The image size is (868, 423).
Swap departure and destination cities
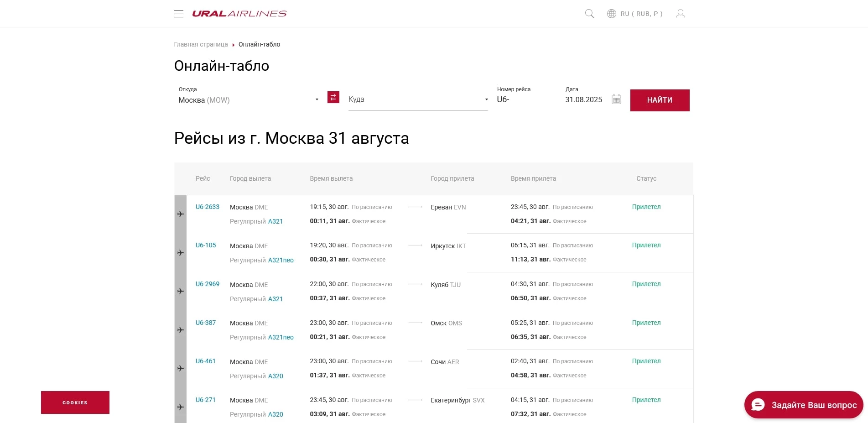[333, 97]
